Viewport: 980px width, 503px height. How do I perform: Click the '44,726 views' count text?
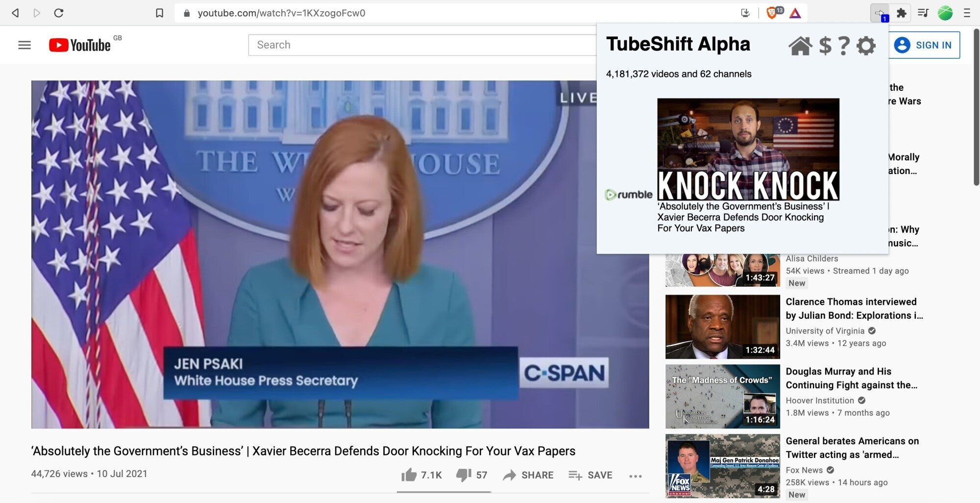click(59, 474)
